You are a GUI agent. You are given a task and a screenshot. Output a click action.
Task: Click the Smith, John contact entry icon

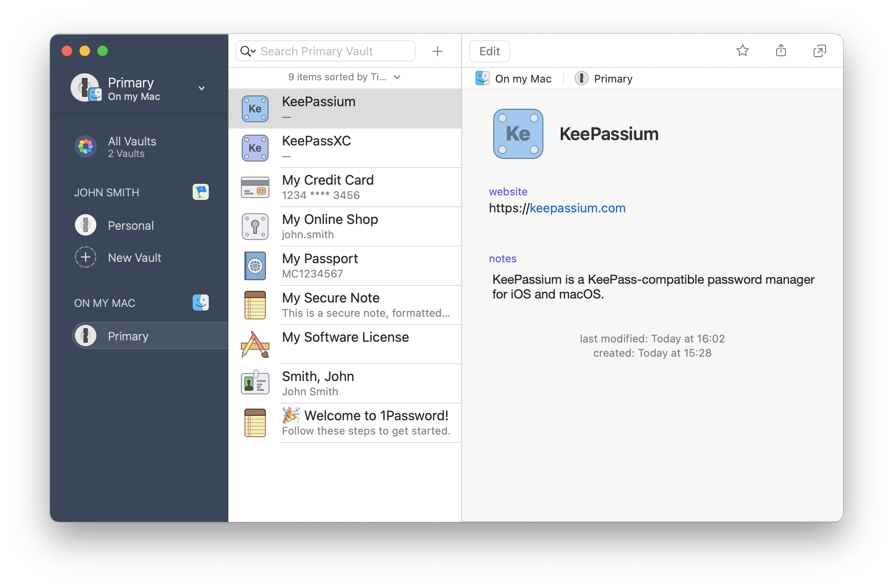pyautogui.click(x=256, y=383)
